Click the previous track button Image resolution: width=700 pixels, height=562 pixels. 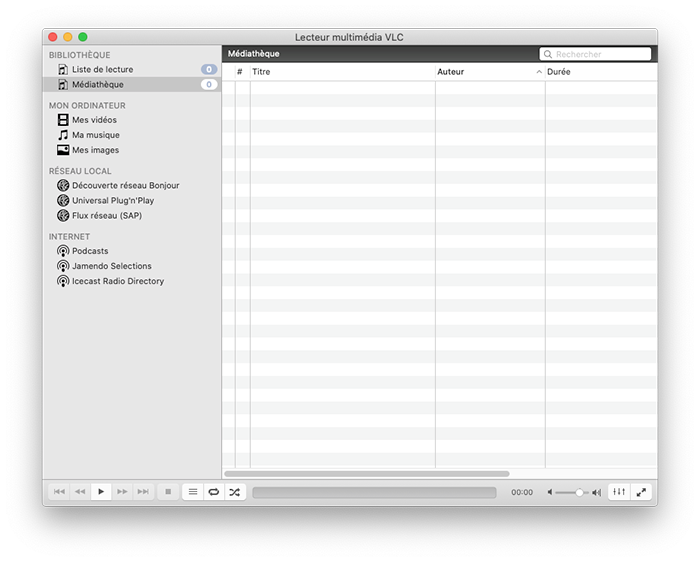[x=59, y=492]
